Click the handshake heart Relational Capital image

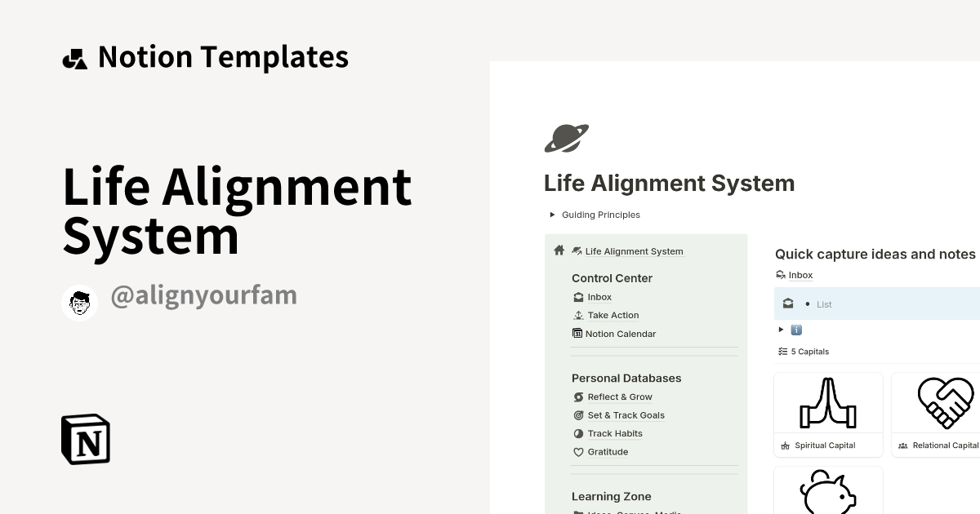(x=946, y=402)
